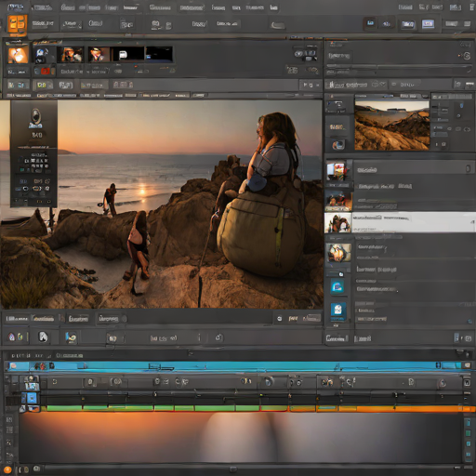Select the blue swirl icon in lower toolbar
The width and height of the screenshot is (476, 476).
click(x=71, y=337)
